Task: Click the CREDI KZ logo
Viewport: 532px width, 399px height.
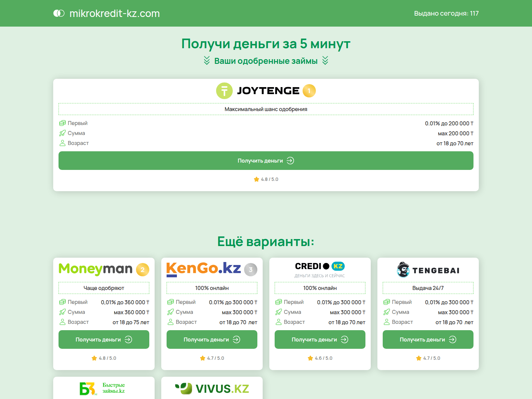Action: (320, 266)
